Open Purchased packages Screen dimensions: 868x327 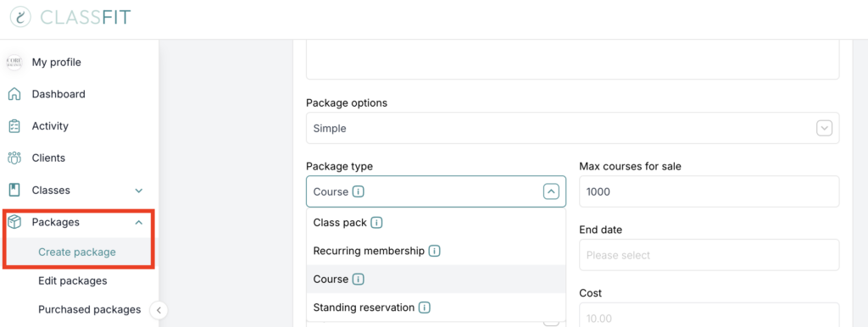pos(90,310)
